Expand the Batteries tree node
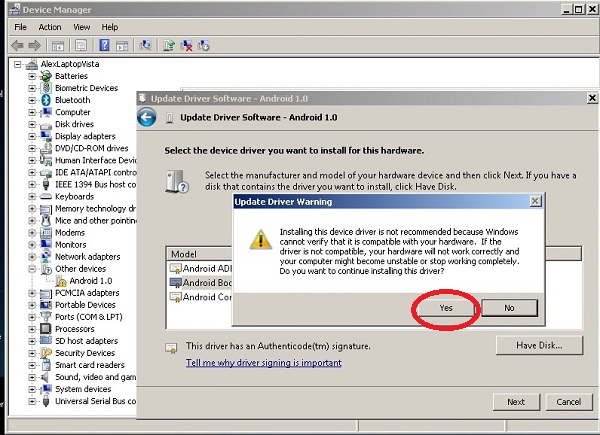Screen dimensions: 600x435 [x=32, y=76]
